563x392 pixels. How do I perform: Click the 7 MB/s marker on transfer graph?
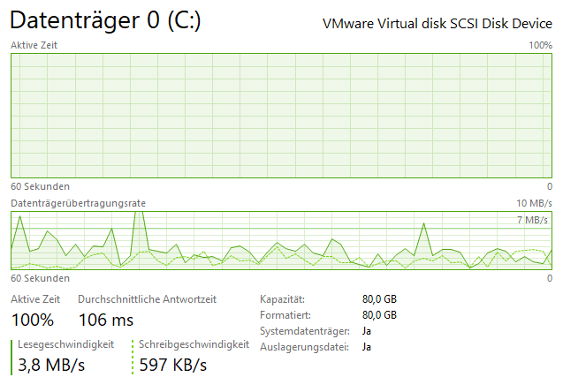[532, 220]
